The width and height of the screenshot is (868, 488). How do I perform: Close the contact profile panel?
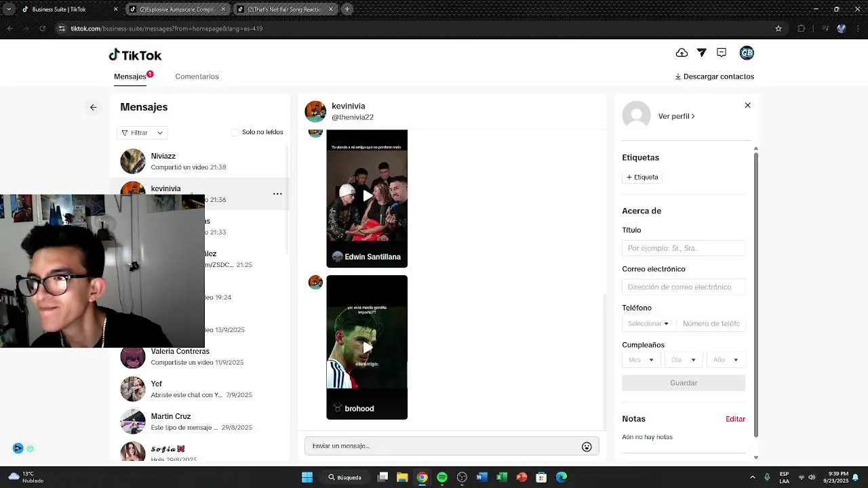(x=747, y=105)
